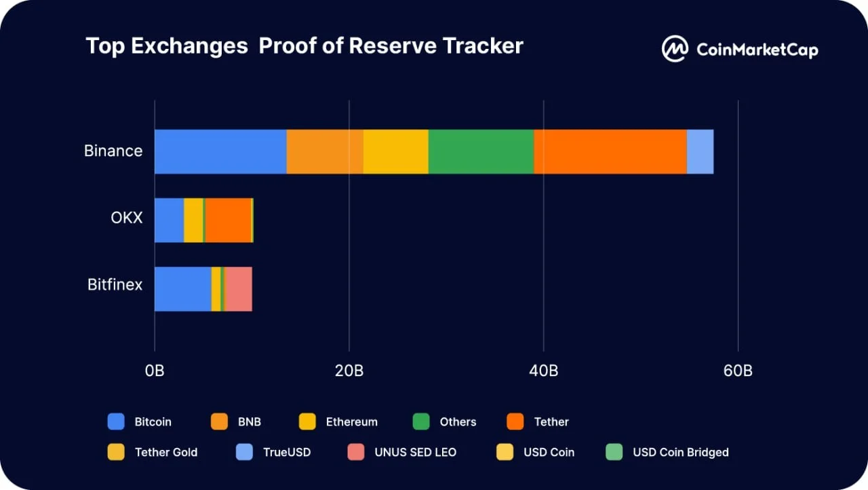Click the USD Coin legend swatch
This screenshot has height=490, width=868.
(x=505, y=451)
